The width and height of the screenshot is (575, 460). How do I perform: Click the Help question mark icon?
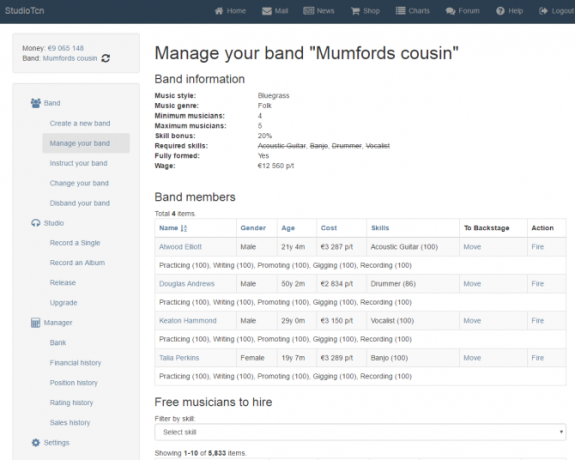coord(500,11)
